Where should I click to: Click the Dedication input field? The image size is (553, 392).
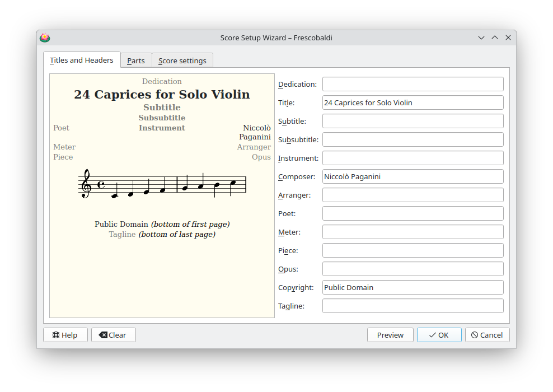point(413,85)
